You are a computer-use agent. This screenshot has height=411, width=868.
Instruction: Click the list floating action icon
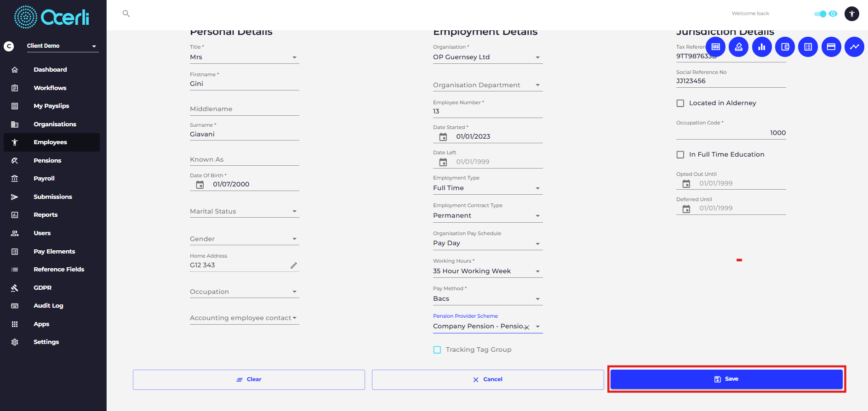coord(808,47)
